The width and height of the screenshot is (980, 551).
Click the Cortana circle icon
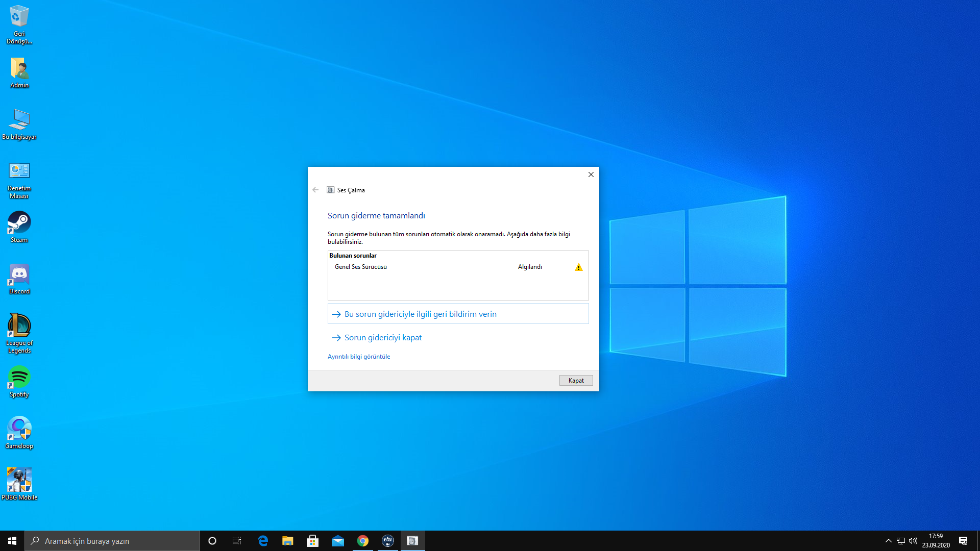(x=212, y=541)
